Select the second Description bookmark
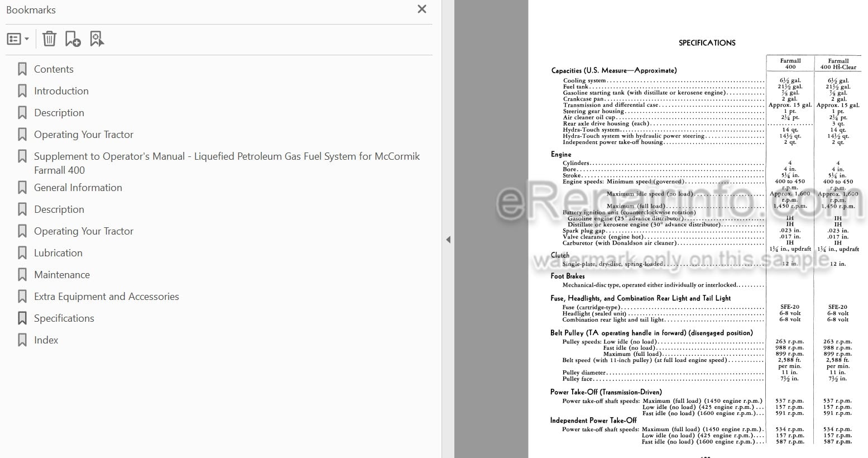The height and width of the screenshot is (458, 868). tap(59, 209)
